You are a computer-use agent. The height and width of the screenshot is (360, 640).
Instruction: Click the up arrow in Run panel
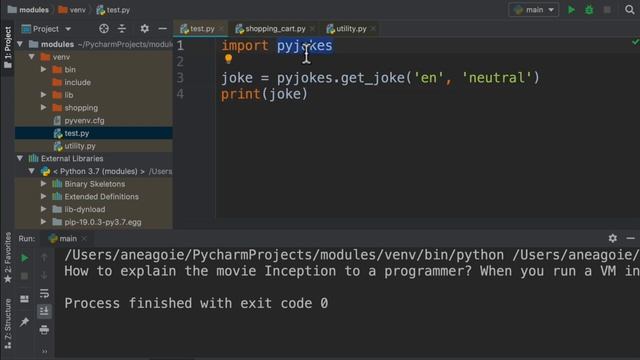pos(44,258)
